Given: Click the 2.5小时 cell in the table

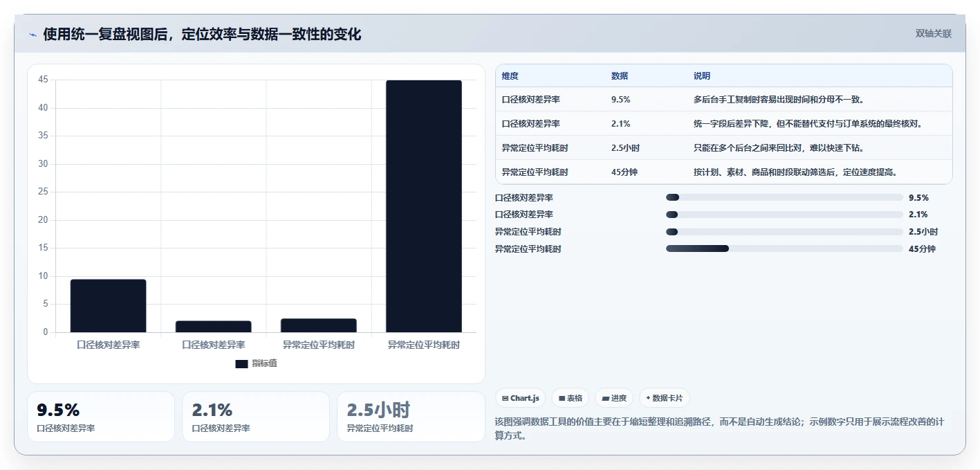Looking at the screenshot, I should click(625, 148).
